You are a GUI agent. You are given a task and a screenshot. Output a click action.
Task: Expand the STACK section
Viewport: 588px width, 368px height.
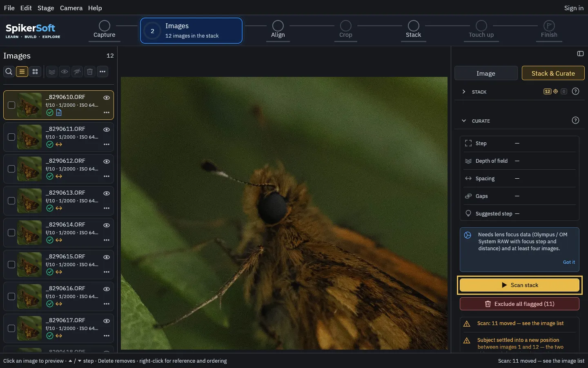click(x=464, y=92)
